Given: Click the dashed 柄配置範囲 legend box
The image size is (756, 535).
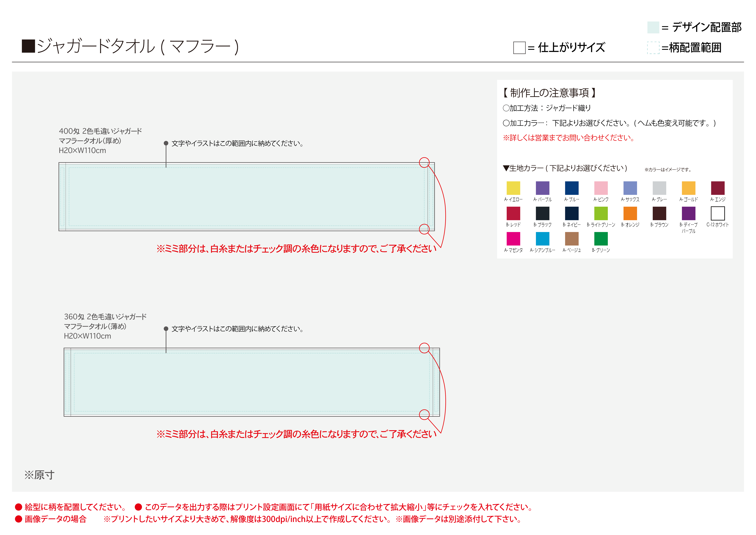Looking at the screenshot, I should tap(653, 48).
